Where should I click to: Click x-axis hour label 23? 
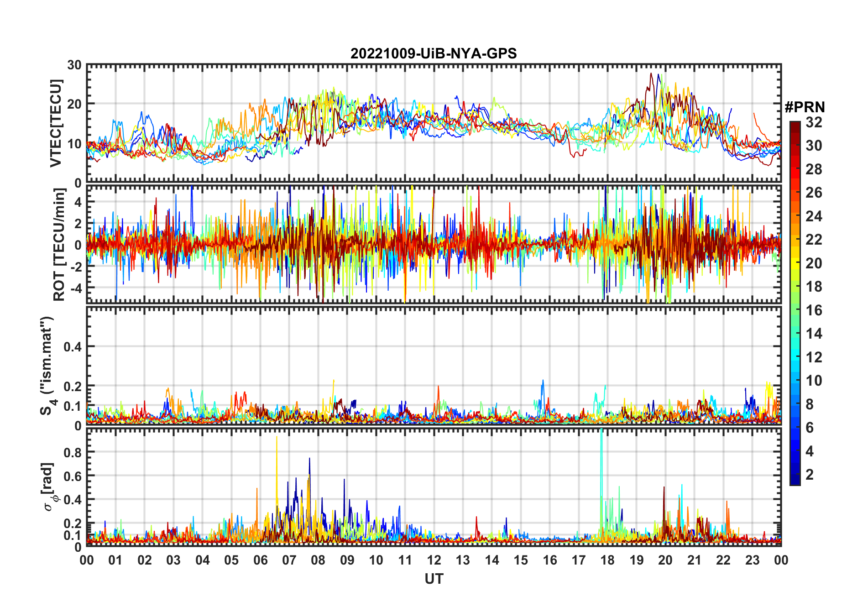point(753,560)
